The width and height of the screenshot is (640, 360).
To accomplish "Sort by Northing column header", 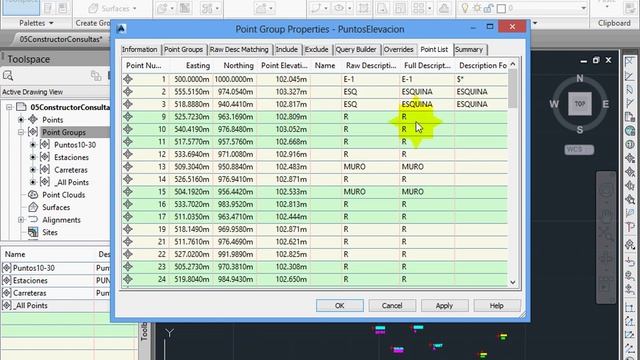I will click(238, 65).
